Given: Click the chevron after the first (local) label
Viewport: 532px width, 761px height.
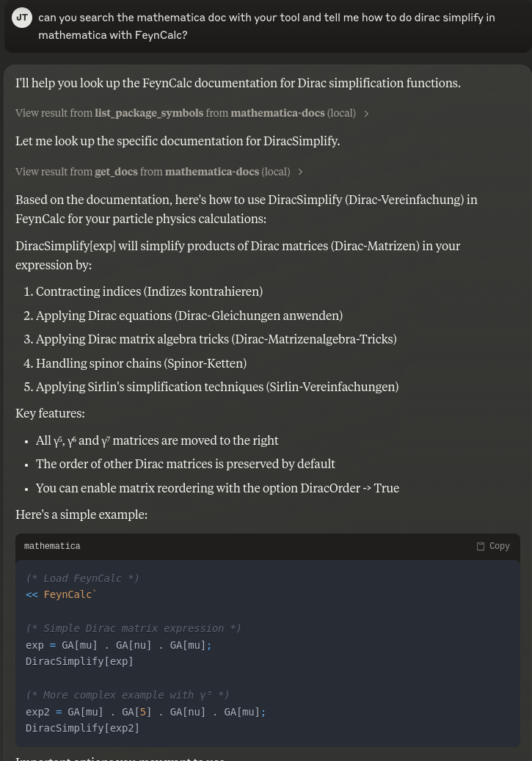Looking at the screenshot, I should coord(365,113).
